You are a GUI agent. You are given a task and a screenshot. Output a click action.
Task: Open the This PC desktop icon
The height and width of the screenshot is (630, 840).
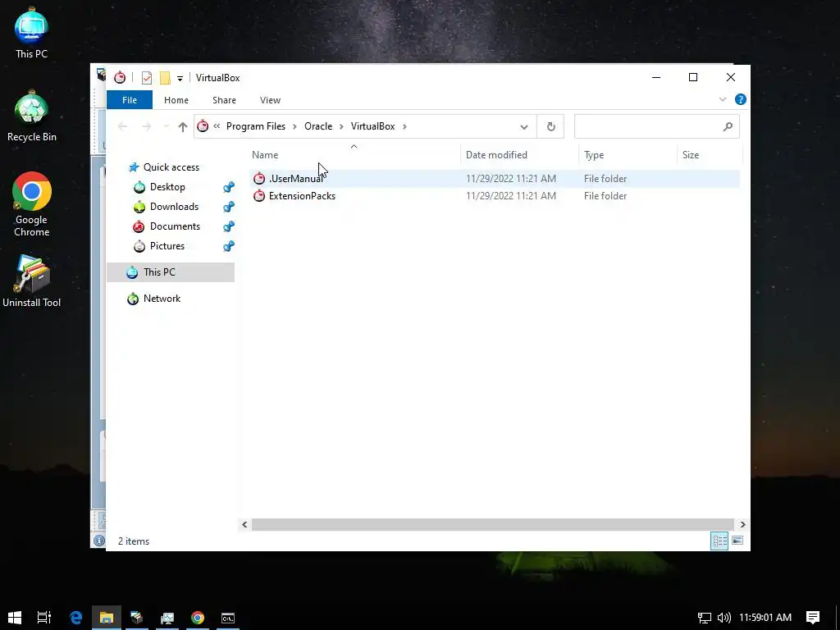coord(31,33)
